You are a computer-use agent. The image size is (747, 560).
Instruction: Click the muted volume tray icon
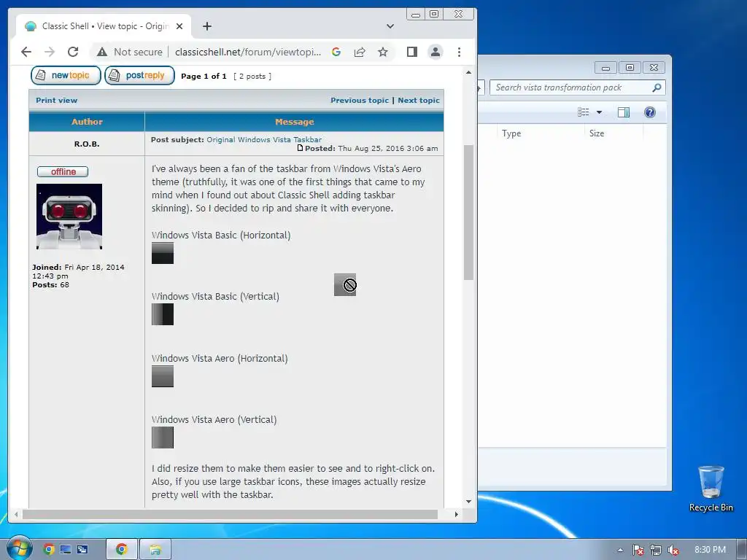[x=673, y=550]
